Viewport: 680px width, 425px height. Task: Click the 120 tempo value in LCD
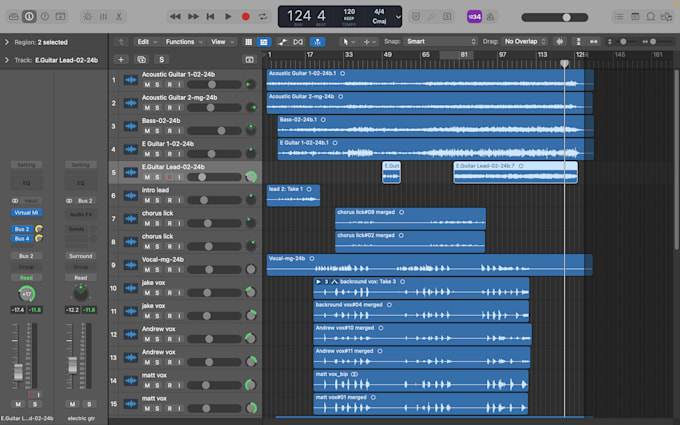(x=349, y=12)
